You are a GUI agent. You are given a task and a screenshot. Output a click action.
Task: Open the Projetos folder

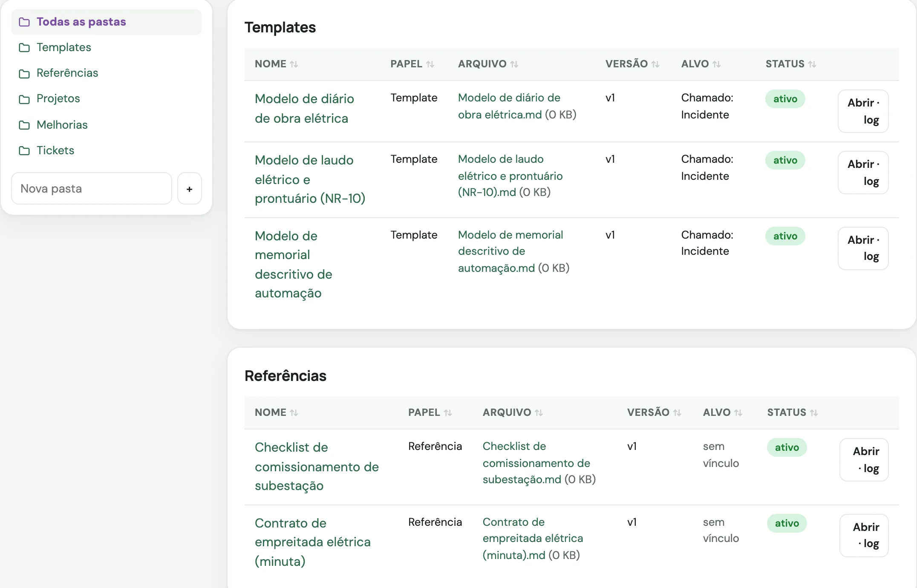58,98
